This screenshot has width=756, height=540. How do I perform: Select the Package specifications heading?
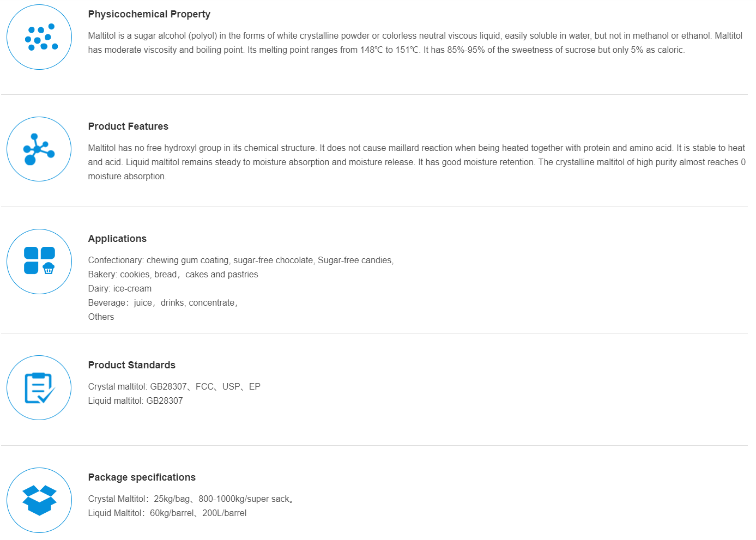pyautogui.click(x=142, y=477)
